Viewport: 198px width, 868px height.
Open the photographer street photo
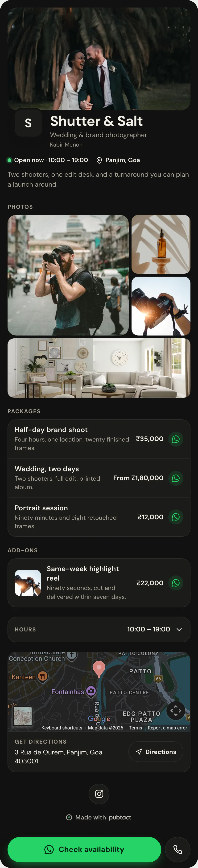click(68, 275)
